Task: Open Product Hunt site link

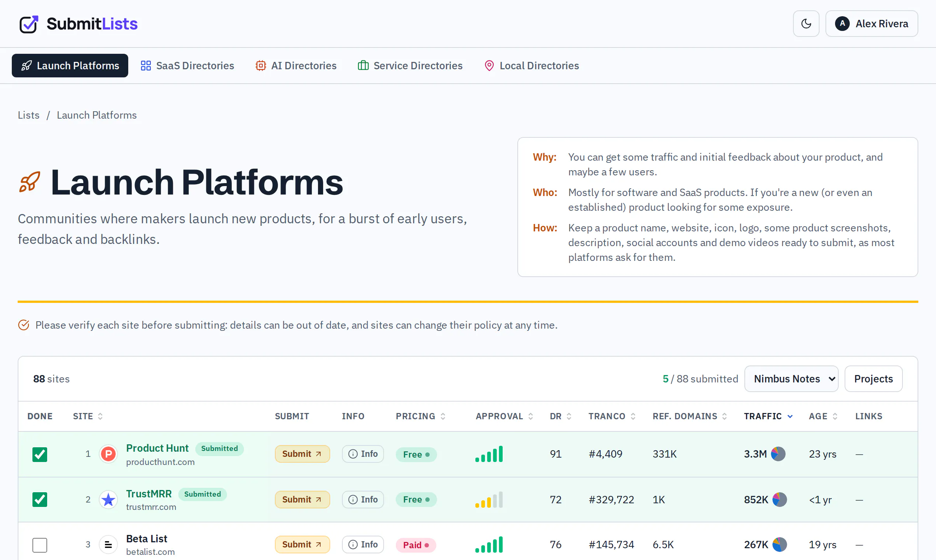Action: [x=157, y=448]
